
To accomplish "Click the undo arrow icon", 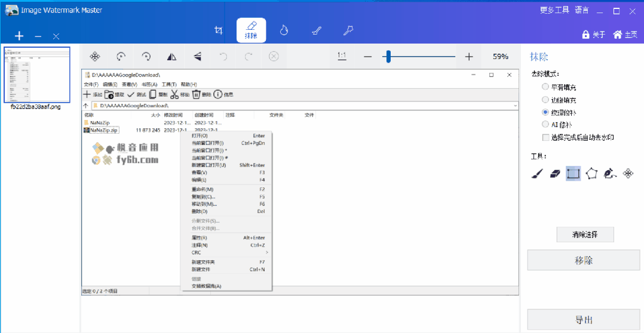I will [223, 57].
